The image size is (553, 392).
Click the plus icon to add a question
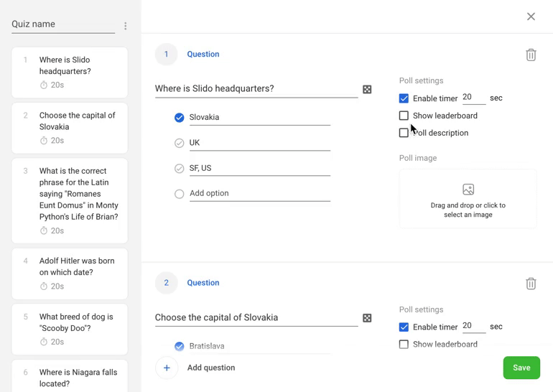pos(167,368)
